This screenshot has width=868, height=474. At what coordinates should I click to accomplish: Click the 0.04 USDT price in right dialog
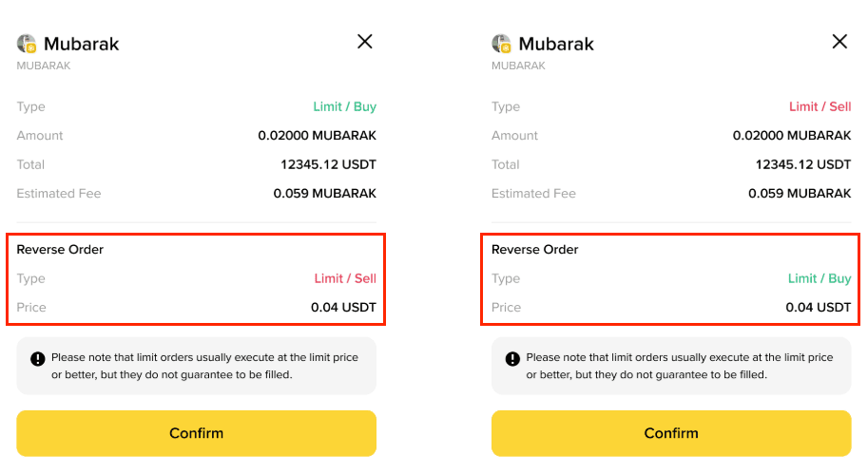(819, 308)
